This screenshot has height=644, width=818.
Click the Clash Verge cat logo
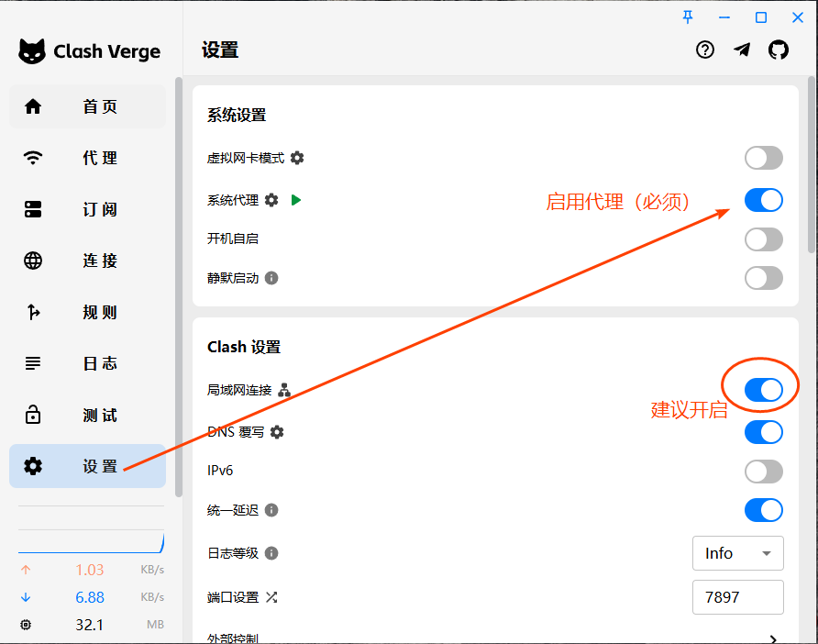point(32,51)
